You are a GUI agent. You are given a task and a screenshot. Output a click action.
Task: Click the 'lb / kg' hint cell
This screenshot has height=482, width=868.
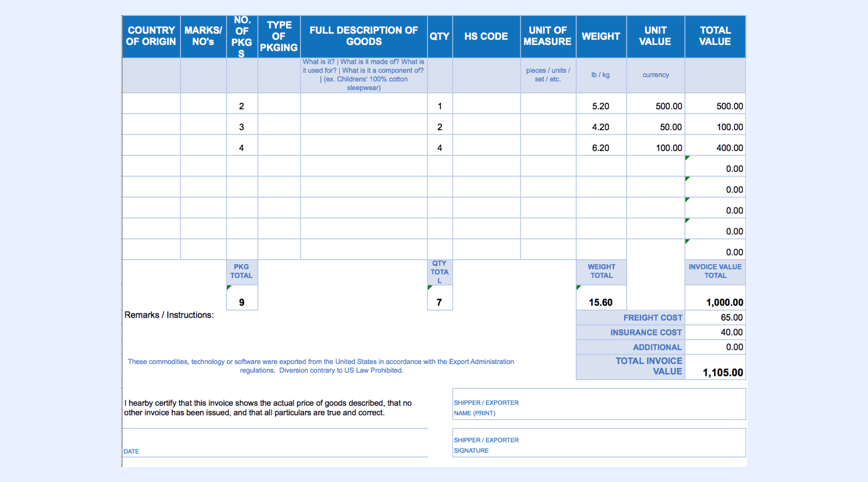601,75
